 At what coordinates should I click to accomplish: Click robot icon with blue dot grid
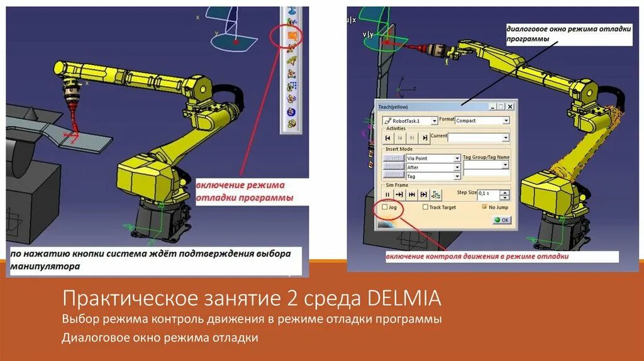[x=292, y=86]
